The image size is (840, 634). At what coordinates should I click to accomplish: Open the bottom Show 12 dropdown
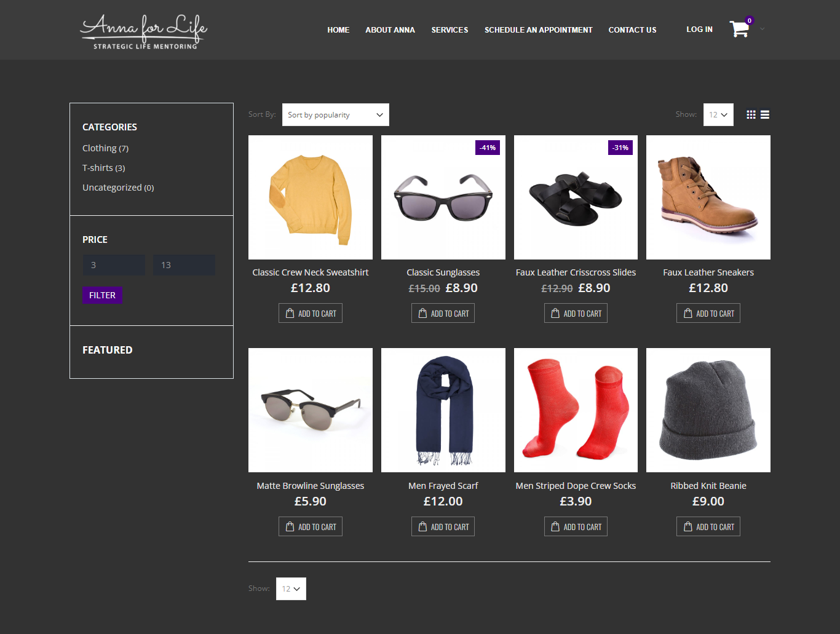(291, 589)
